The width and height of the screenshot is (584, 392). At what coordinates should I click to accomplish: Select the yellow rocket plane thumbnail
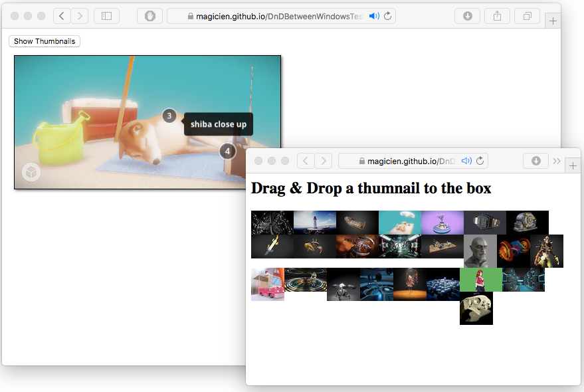pos(272,246)
